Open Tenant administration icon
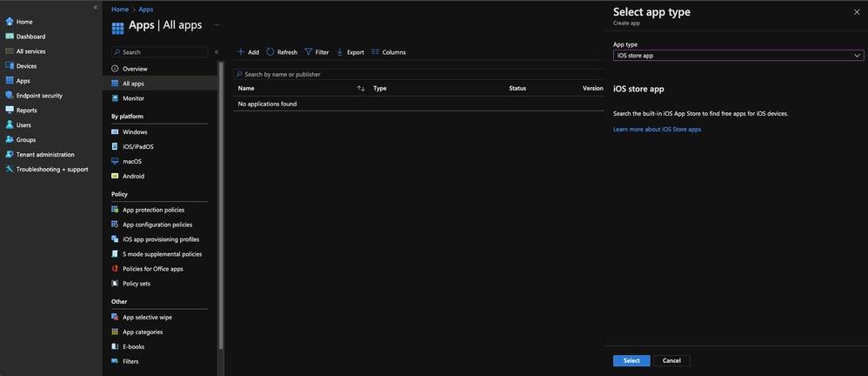Viewport: 868px width, 376px height. tap(10, 155)
